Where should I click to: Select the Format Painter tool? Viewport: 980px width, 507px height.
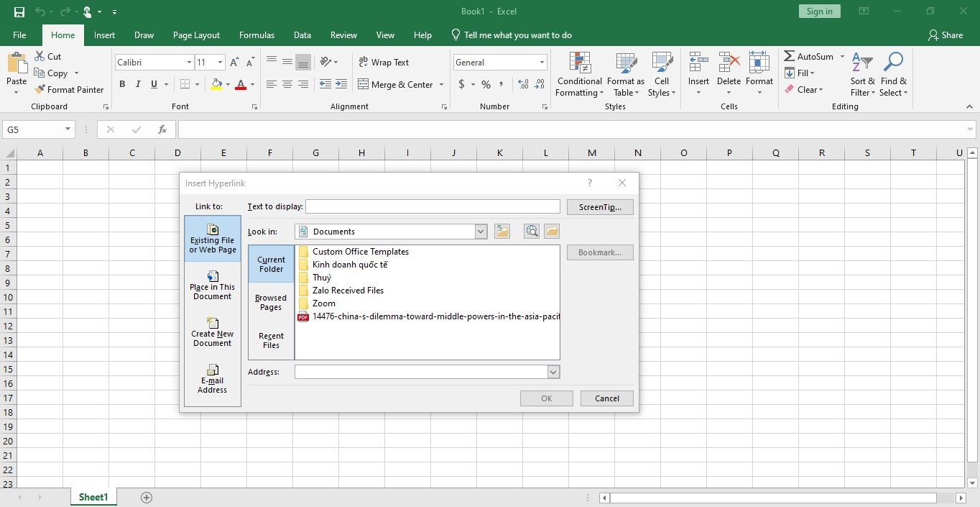coord(69,90)
